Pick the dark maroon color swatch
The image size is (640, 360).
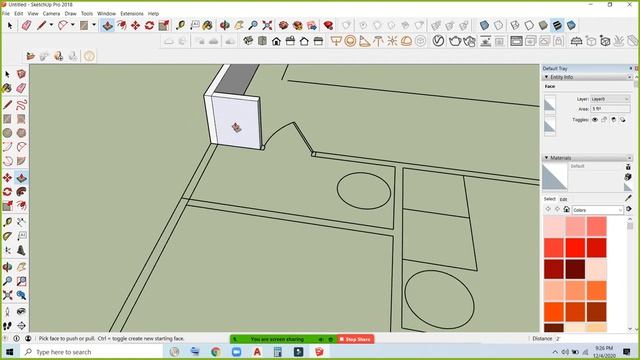tap(575, 269)
